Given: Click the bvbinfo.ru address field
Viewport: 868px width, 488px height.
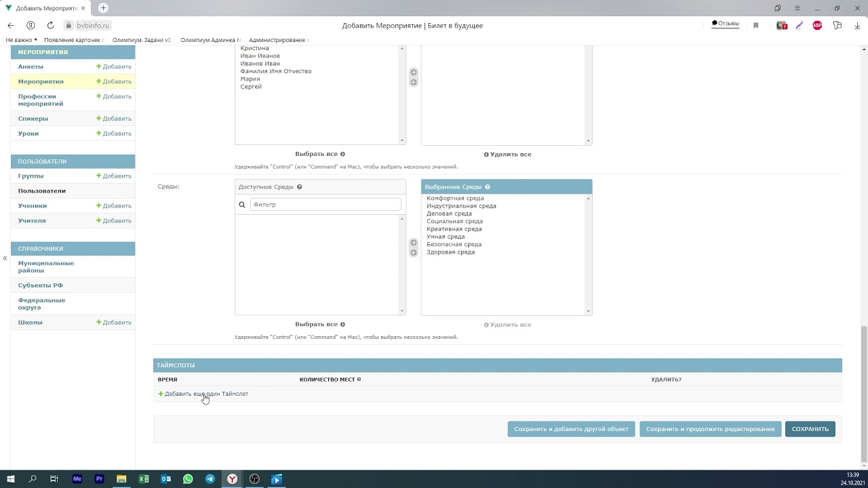Looking at the screenshot, I should coord(93,25).
